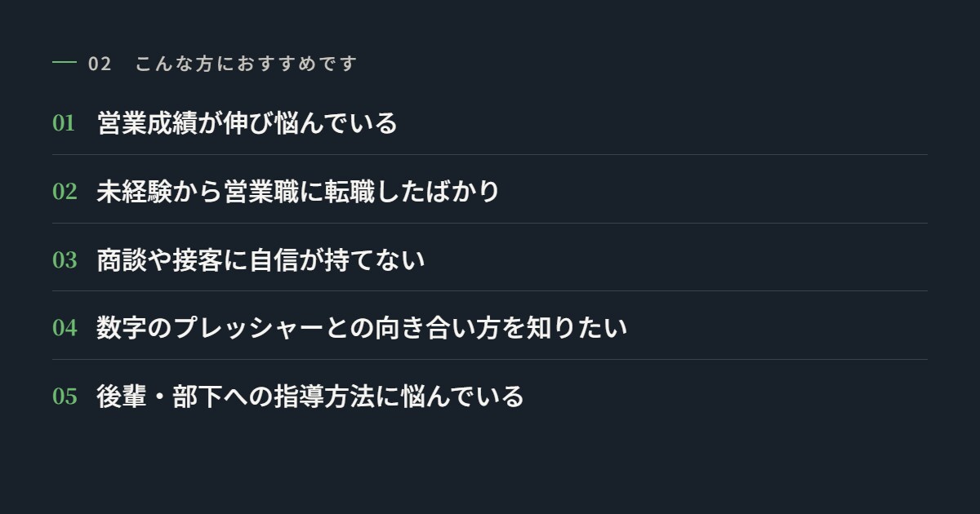Select 数字のプレッシャーとの向き合い方を知りたい item

(x=362, y=328)
